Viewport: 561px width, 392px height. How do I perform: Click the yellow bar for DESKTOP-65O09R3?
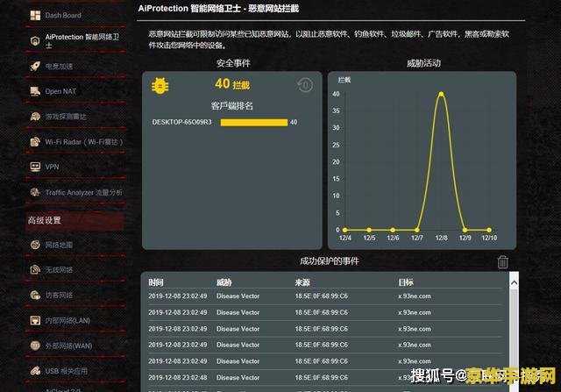(x=254, y=123)
